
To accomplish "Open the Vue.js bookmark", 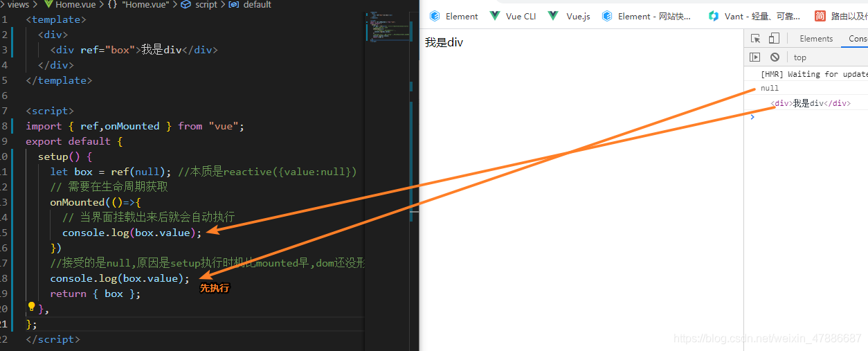I will coord(569,16).
